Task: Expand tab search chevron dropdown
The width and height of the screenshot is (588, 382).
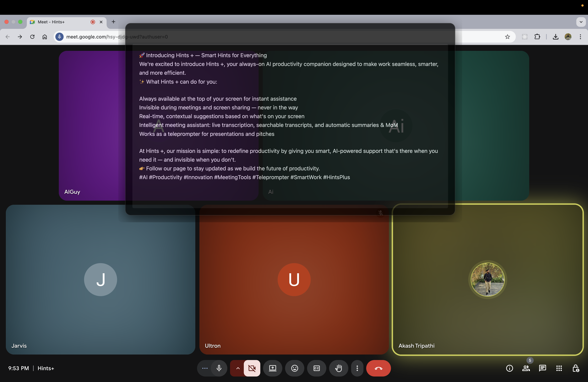Action: pos(581,22)
